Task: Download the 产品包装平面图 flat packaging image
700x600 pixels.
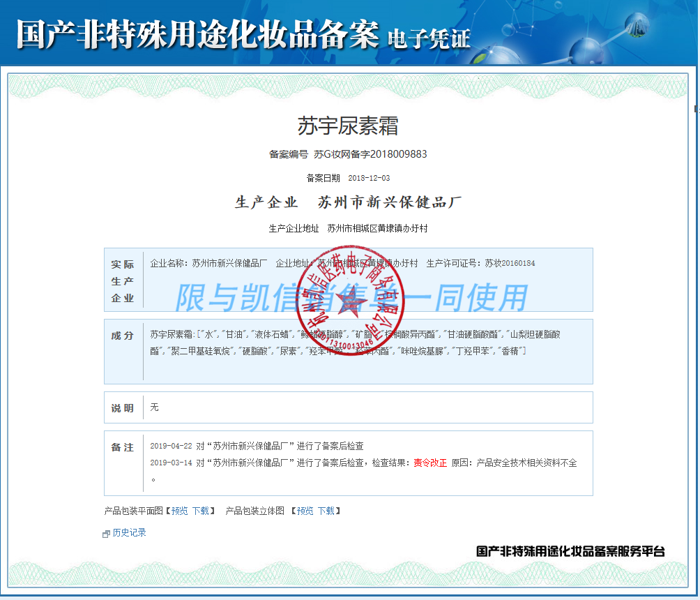Action: tap(200, 511)
